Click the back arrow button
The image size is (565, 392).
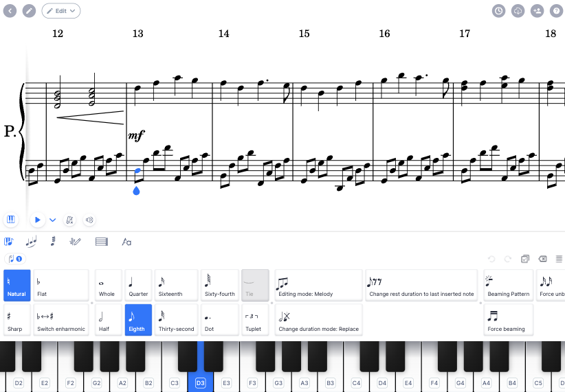point(10,11)
